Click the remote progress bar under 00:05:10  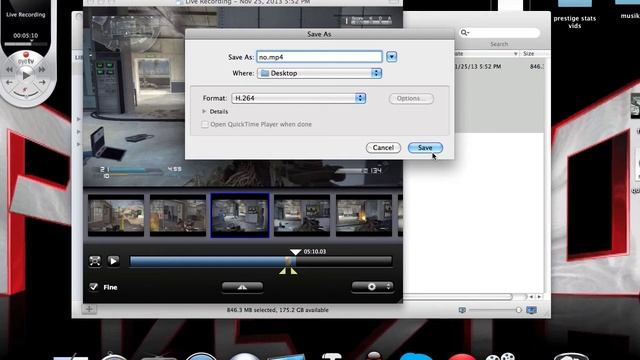26,43
